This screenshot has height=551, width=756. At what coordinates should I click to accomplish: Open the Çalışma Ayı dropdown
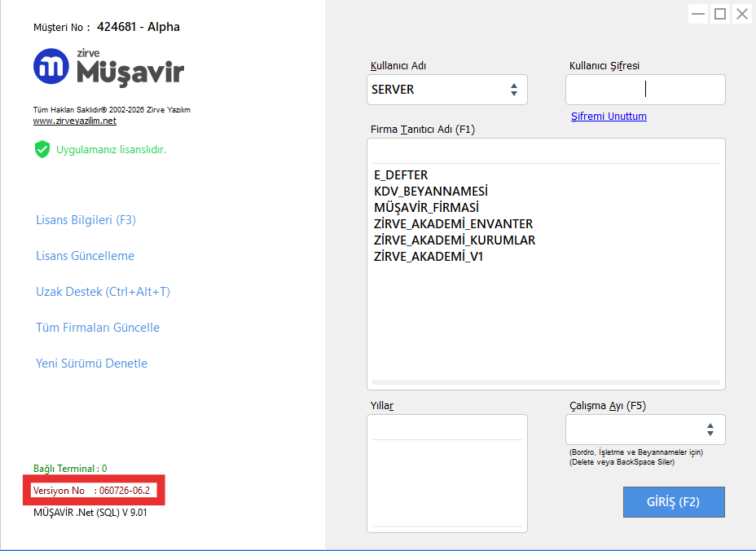(645, 430)
